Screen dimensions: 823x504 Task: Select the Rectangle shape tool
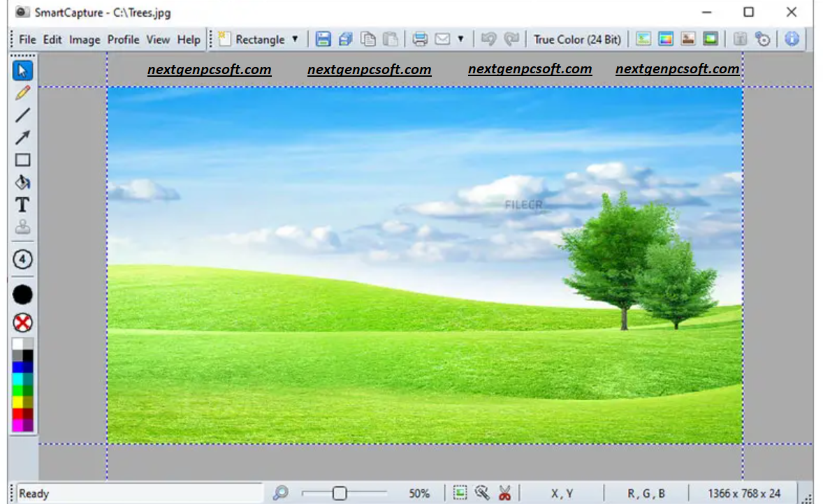(22, 160)
